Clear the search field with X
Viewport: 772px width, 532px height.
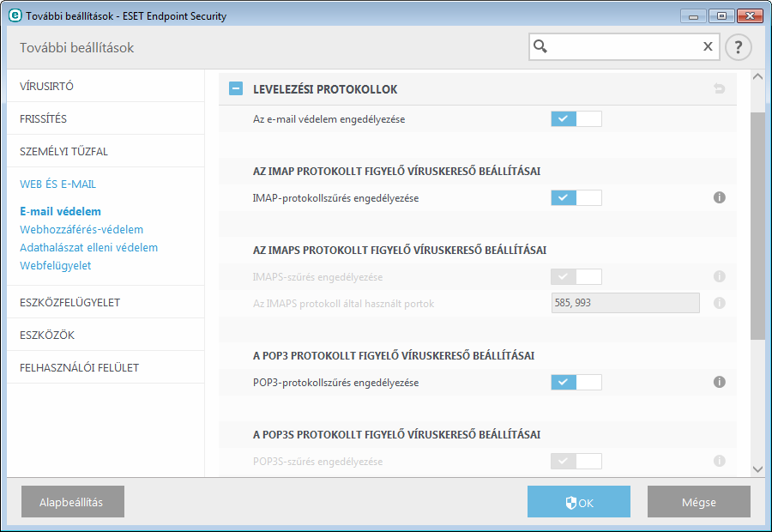point(708,46)
